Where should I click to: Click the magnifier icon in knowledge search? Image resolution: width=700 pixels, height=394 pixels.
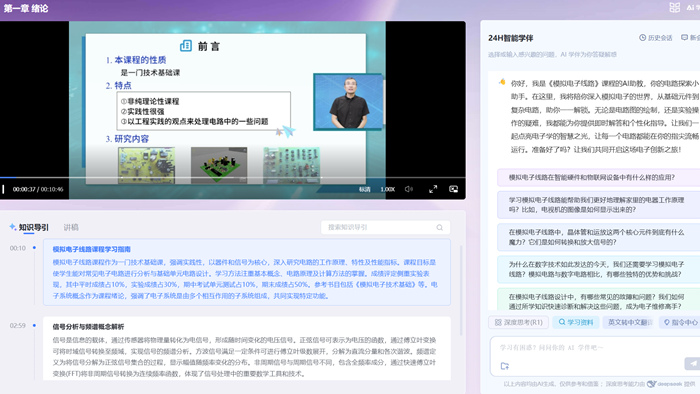coord(439,228)
